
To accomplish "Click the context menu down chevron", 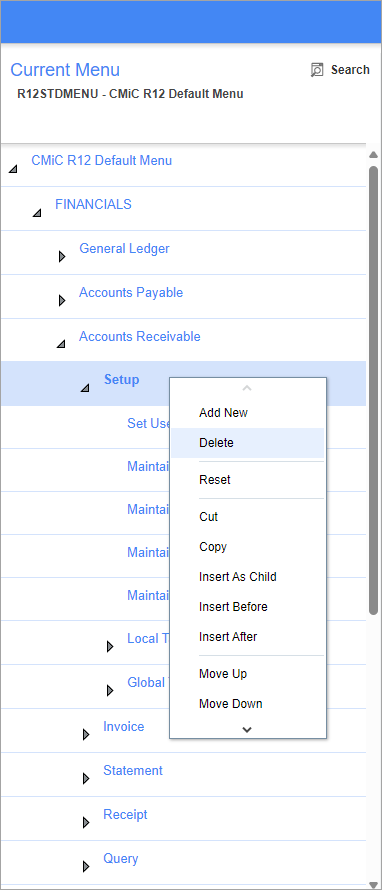I will (247, 729).
